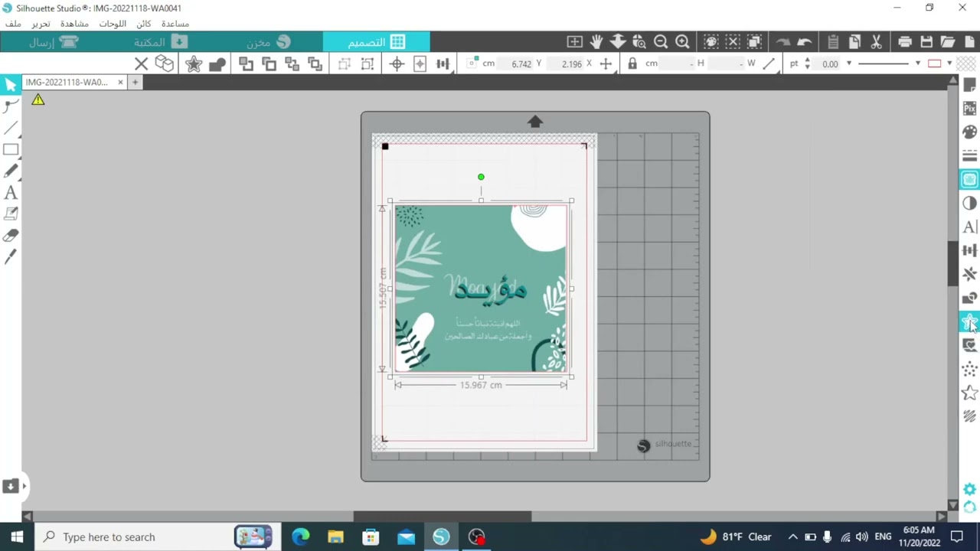Select the Eraser tool
Screen dimensions: 980x551
click(11, 236)
